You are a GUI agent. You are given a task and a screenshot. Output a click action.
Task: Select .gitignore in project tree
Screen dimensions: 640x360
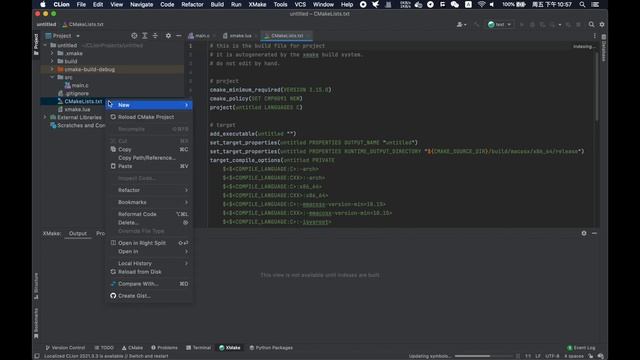coord(77,93)
